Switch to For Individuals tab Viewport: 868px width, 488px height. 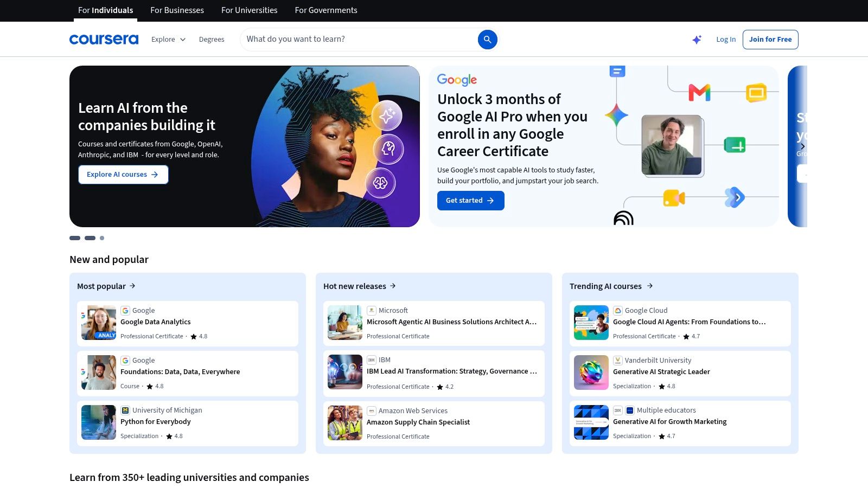tap(105, 10)
